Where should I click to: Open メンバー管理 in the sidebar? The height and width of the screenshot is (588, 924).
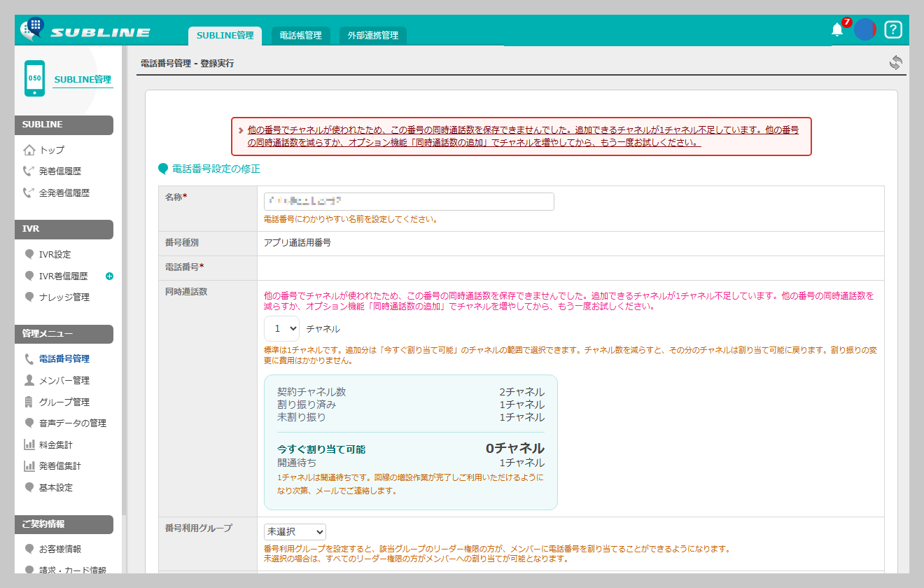pos(64,380)
